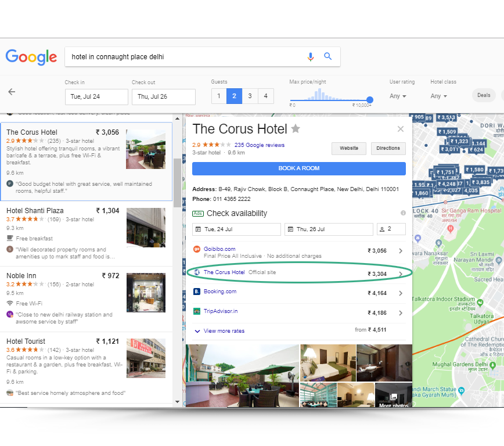Click the microphone voice search icon
The height and width of the screenshot is (446, 504).
[x=310, y=56]
